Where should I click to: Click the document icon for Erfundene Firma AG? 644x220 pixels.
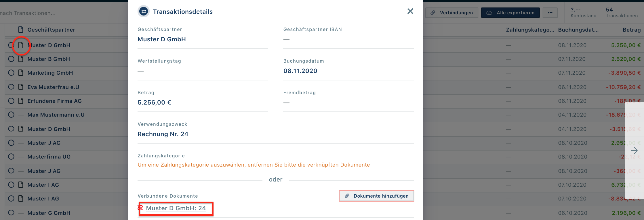(x=21, y=101)
